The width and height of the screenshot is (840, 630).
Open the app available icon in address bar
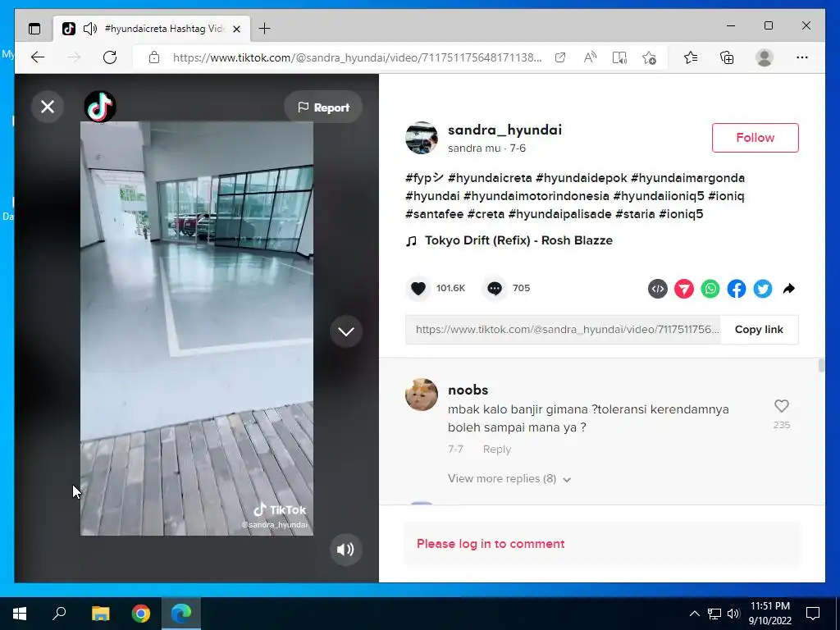coord(560,57)
